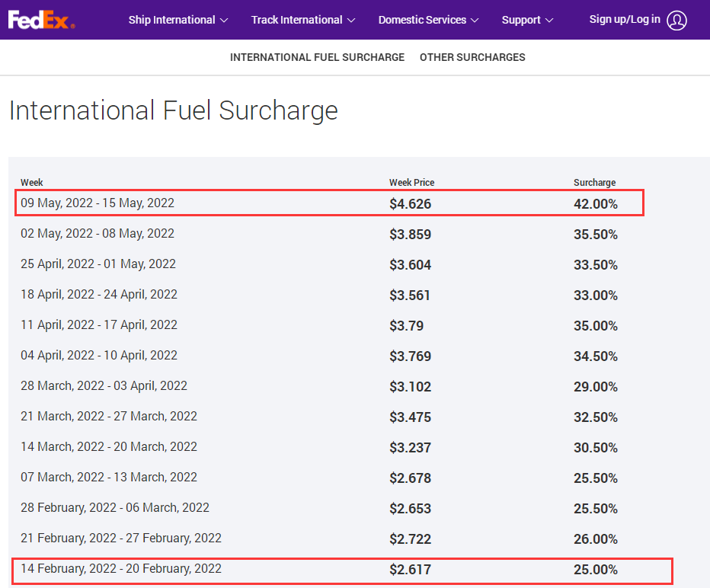The image size is (710, 588).
Task: Click the $3.102 week price
Action: (x=410, y=387)
